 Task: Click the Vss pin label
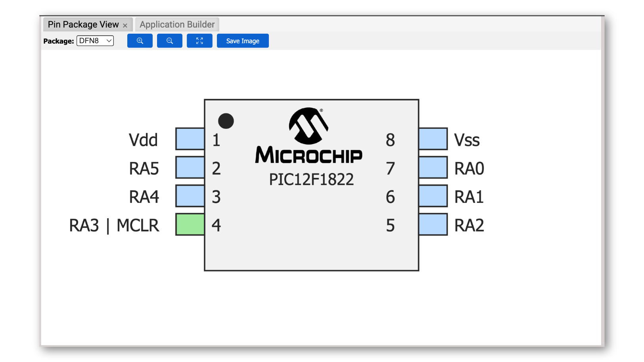click(x=467, y=140)
